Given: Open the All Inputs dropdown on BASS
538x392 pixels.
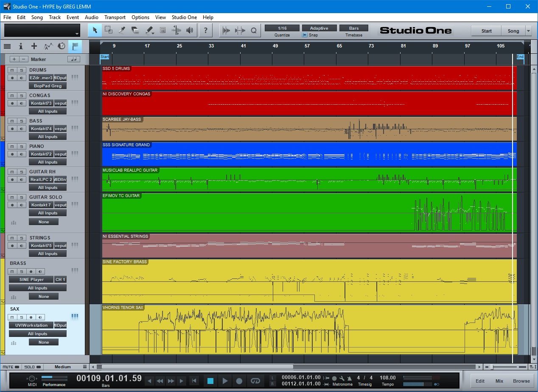Looking at the screenshot, I should (48, 136).
